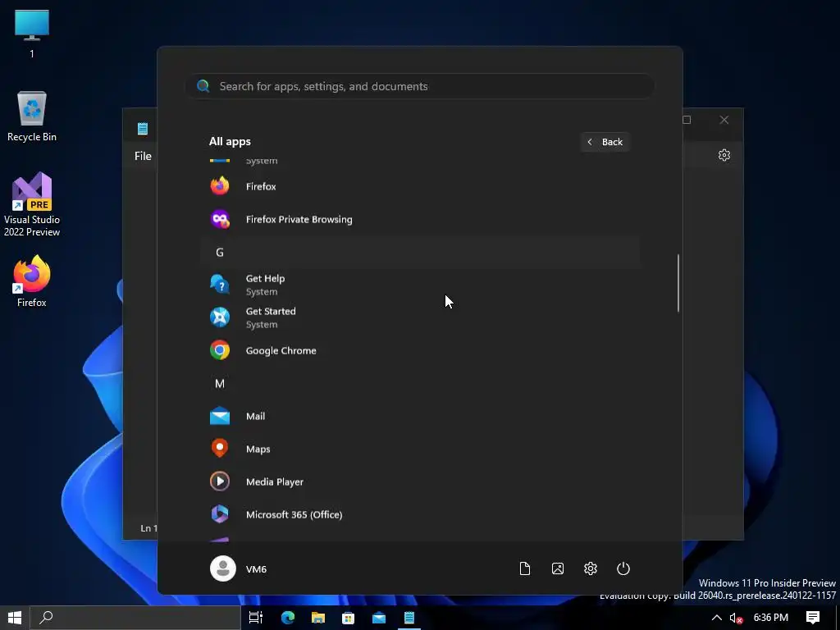Maximize the Notepad window
This screenshot has height=630, width=840.
tap(687, 120)
